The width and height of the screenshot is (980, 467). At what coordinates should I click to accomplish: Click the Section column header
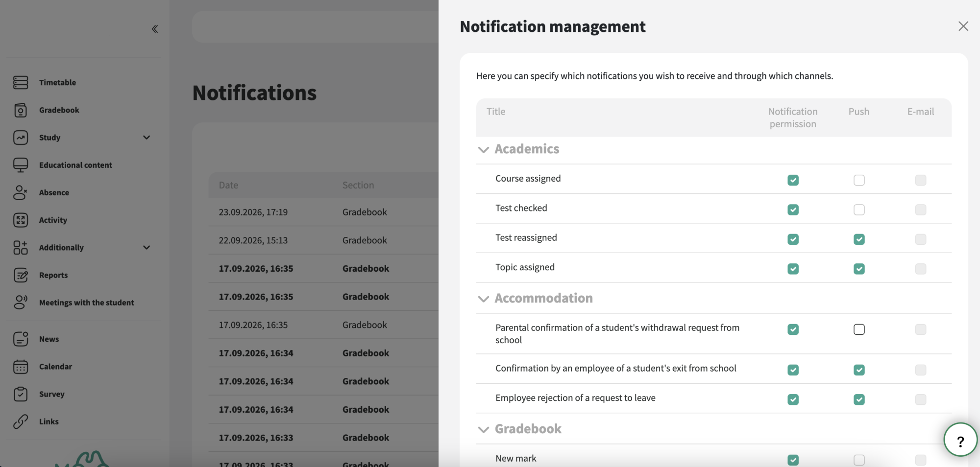click(x=358, y=185)
